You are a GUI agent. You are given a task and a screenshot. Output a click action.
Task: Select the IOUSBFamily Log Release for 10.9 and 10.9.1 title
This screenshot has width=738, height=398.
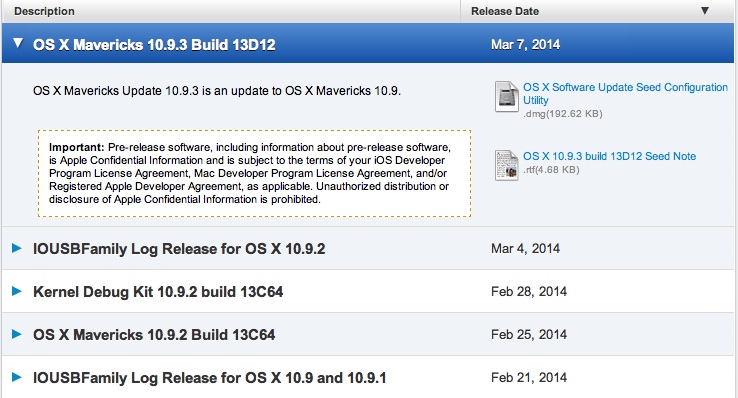click(x=209, y=378)
